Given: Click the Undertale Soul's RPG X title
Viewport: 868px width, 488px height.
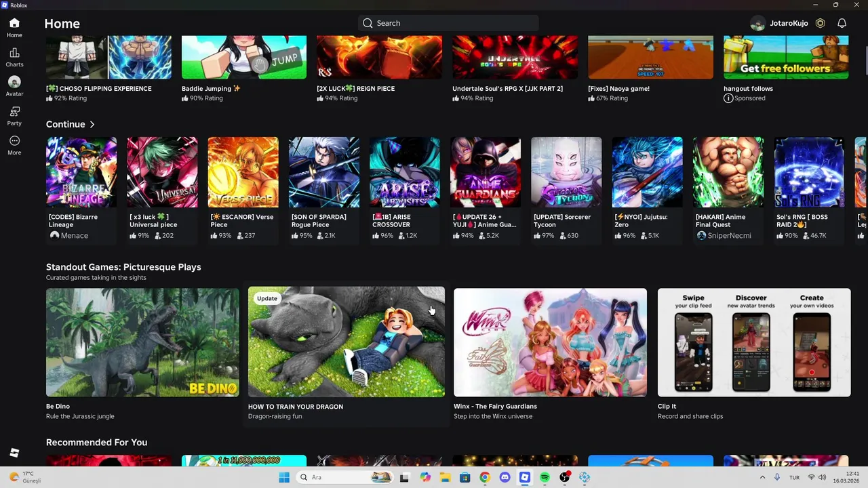Looking at the screenshot, I should (x=507, y=89).
